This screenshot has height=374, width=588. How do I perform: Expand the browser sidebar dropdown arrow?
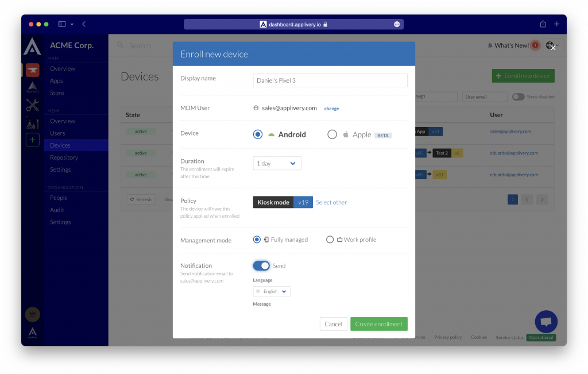click(x=72, y=24)
